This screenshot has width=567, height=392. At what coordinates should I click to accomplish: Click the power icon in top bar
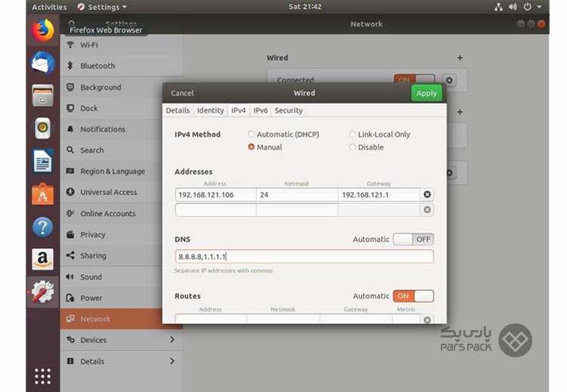(528, 7)
